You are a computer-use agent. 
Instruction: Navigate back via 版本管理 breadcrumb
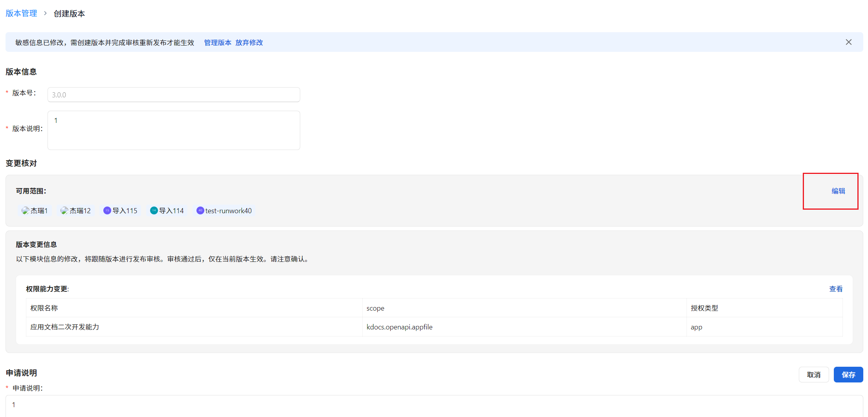21,13
